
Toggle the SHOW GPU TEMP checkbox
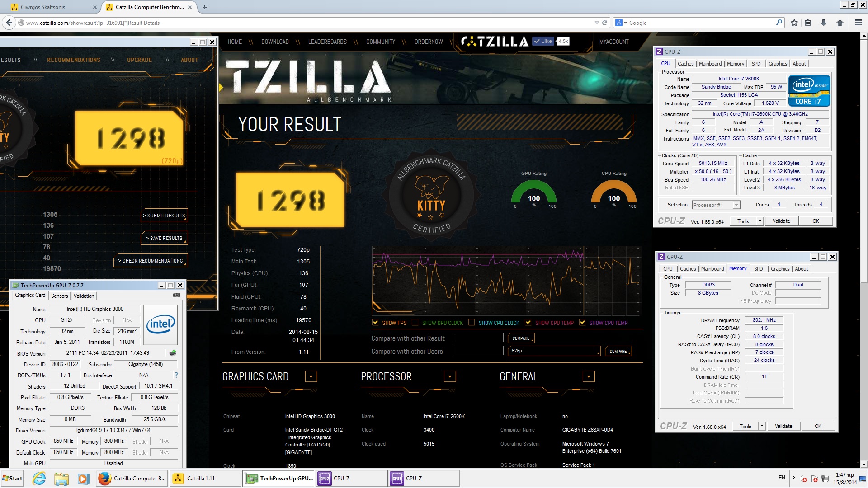coord(528,323)
